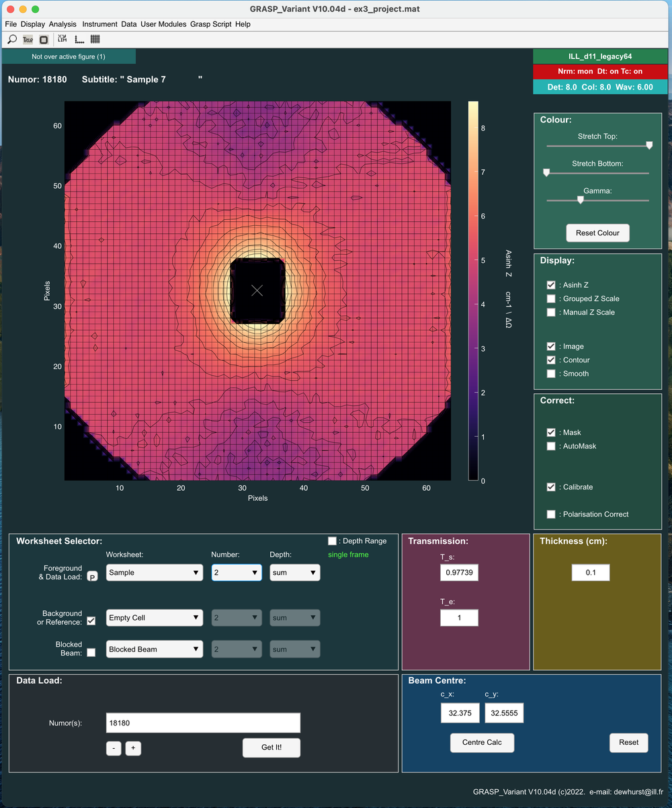The image size is (672, 808).
Task: Turn on the AutoMask correction
Action: [x=551, y=446]
